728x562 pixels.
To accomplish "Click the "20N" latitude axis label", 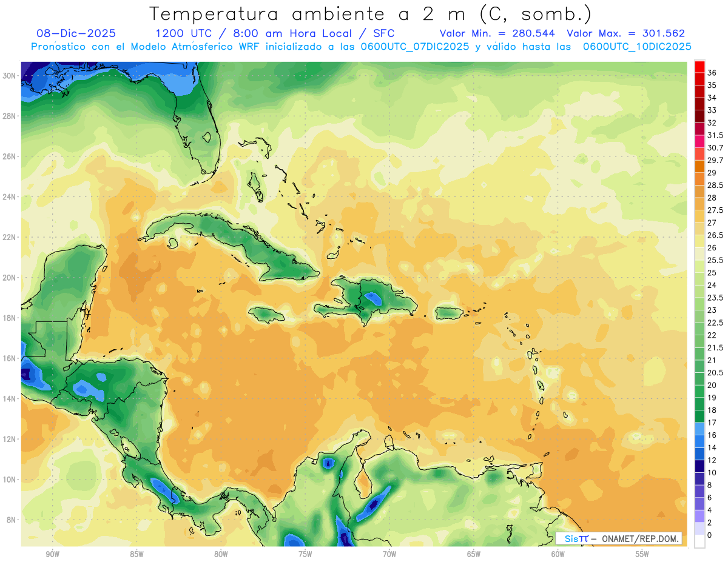I will coord(10,278).
